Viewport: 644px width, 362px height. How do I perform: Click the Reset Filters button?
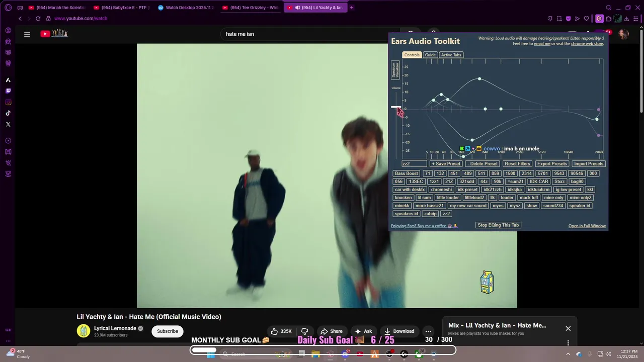tap(517, 164)
